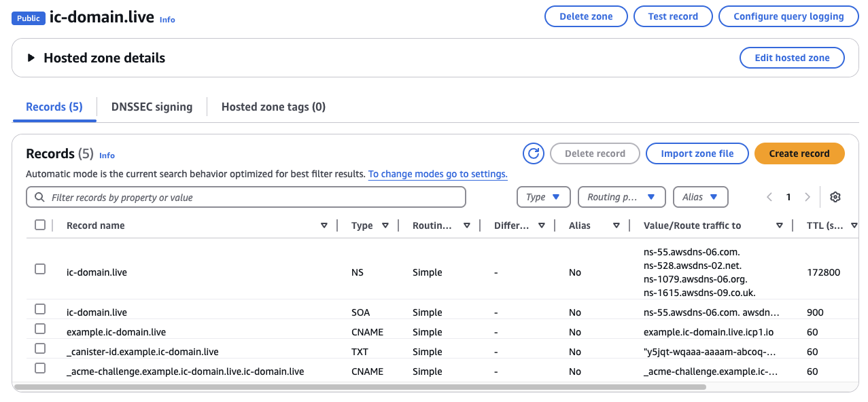Check the SOA record checkbox

tap(39, 308)
